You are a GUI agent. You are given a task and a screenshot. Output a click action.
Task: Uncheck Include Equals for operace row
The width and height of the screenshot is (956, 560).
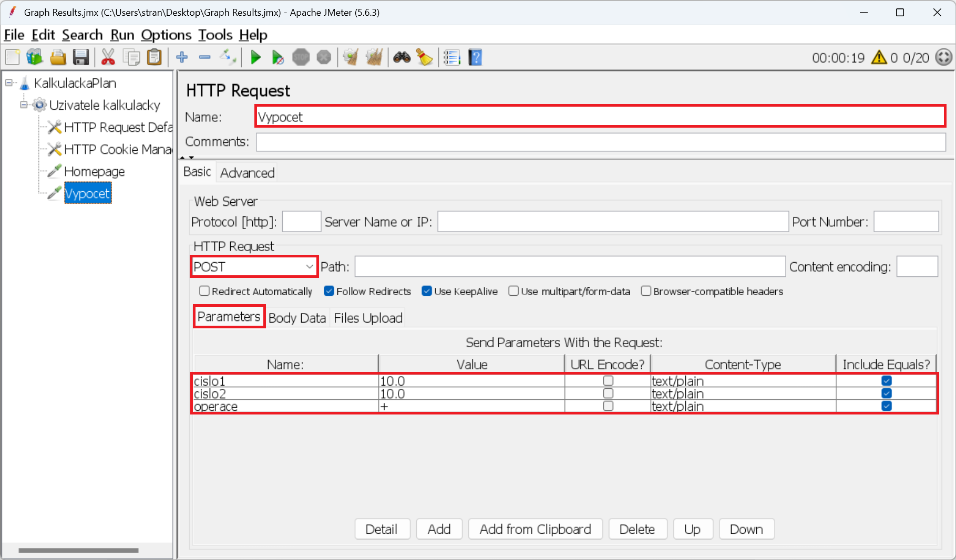point(887,406)
